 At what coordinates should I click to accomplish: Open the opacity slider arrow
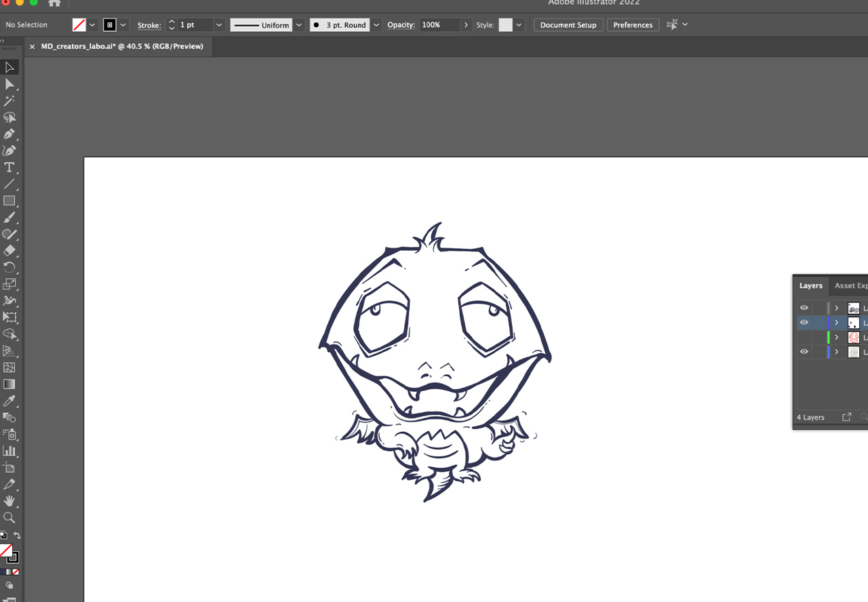pos(466,25)
